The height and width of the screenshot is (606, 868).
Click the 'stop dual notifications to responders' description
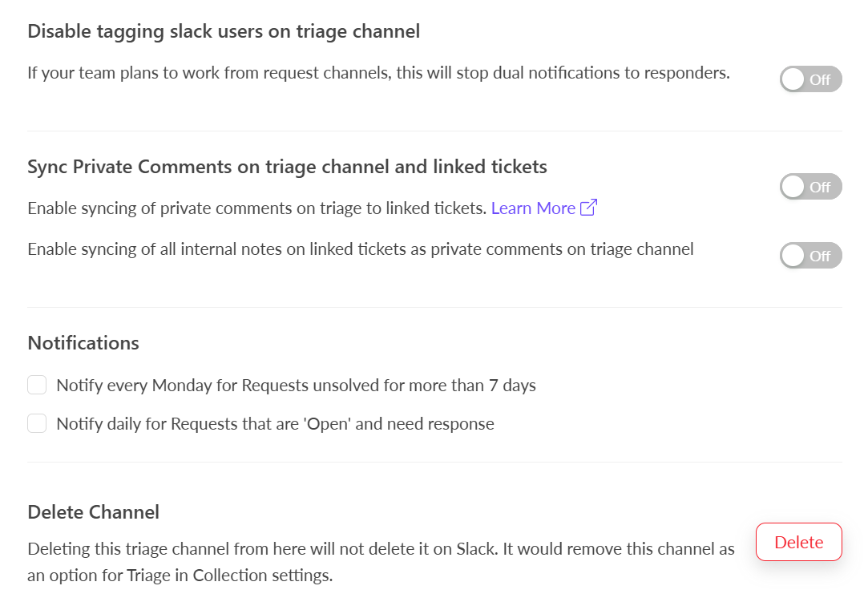coord(378,73)
